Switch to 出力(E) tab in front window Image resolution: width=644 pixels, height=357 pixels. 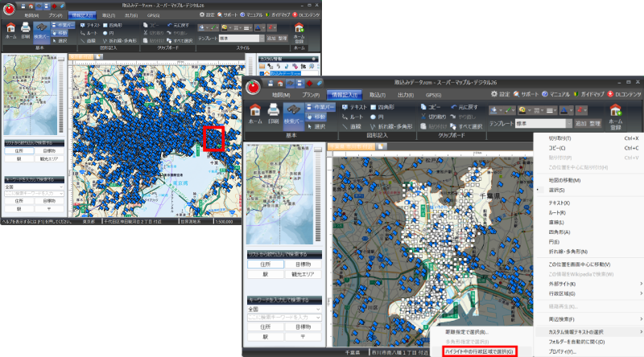pyautogui.click(x=406, y=95)
